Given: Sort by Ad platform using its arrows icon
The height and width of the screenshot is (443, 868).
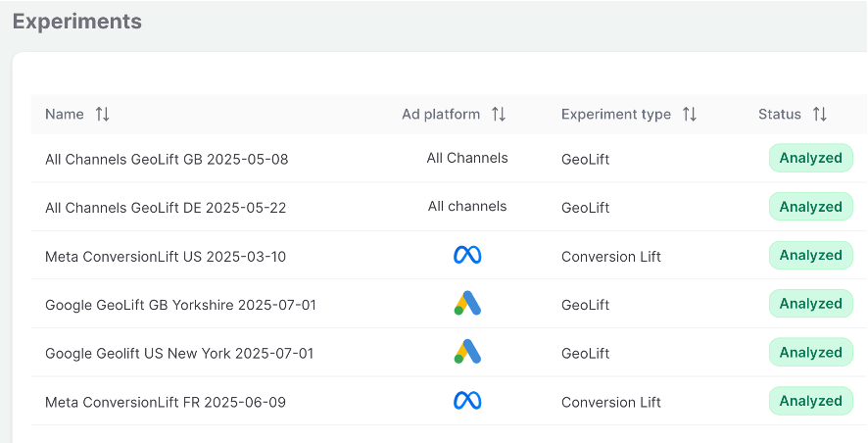Looking at the screenshot, I should pos(499,115).
